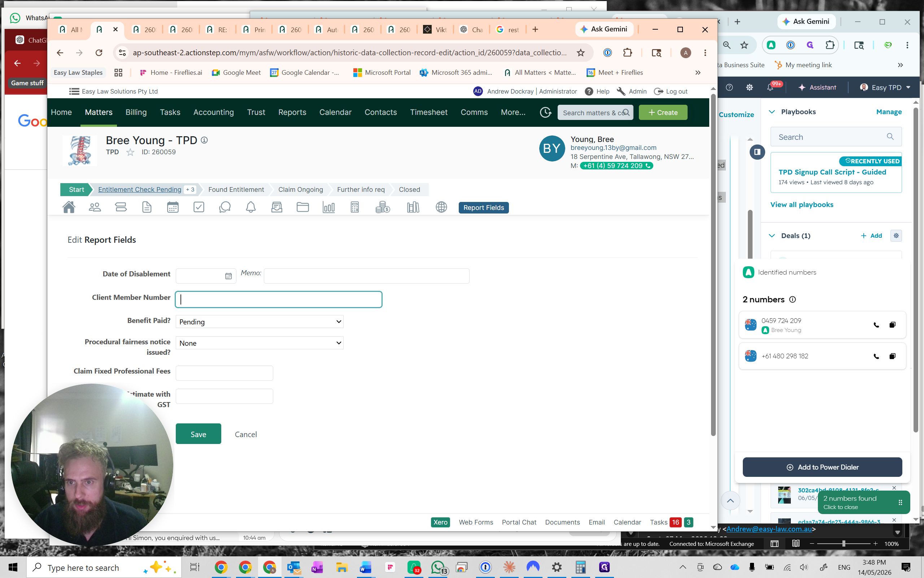Viewport: 924px width, 578px height.
Task: Collapse the Deals section
Action: (772, 236)
